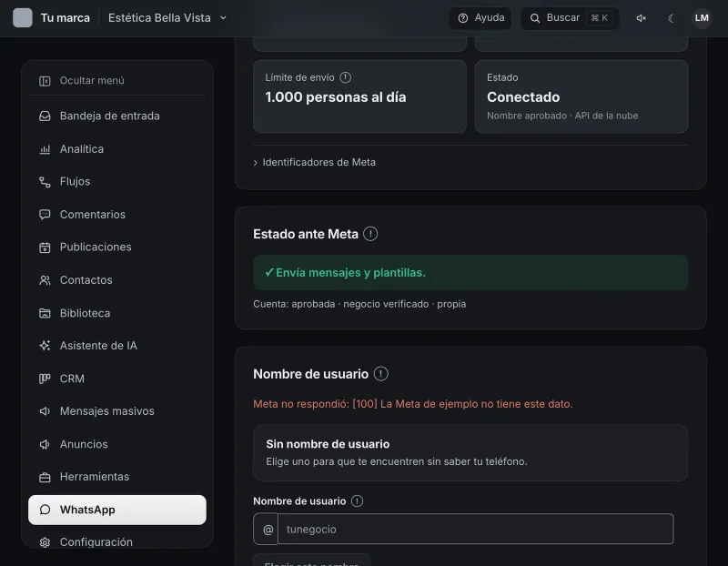
Task: Click the Mensajes masivos speaker icon
Action: pos(45,411)
